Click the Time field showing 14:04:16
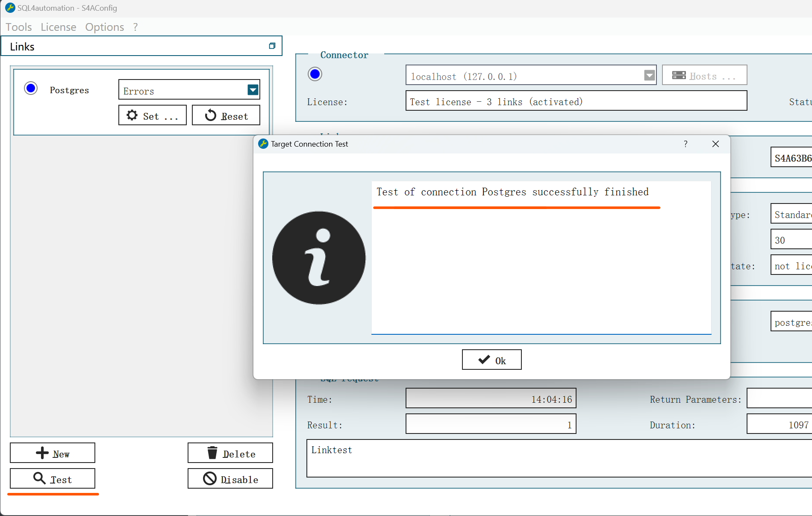812x516 pixels. pyautogui.click(x=491, y=398)
